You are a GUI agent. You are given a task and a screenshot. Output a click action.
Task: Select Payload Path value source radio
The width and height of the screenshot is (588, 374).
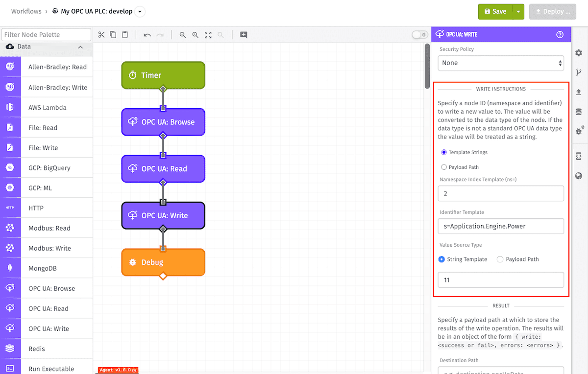click(500, 259)
